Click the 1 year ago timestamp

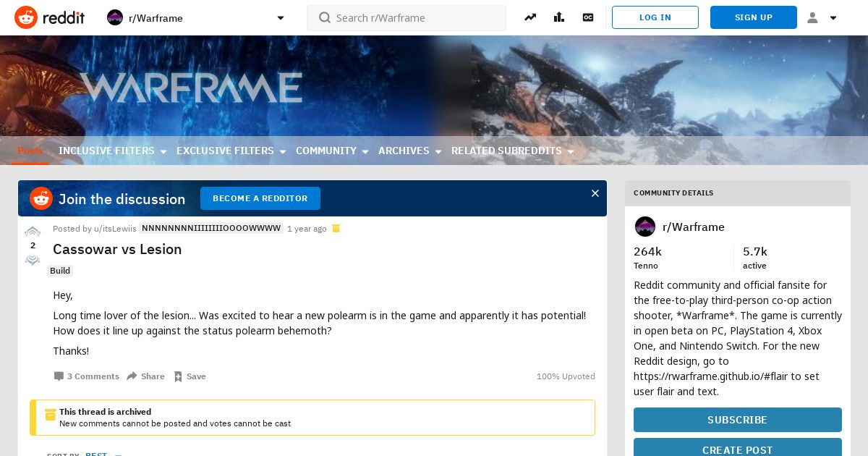(307, 229)
